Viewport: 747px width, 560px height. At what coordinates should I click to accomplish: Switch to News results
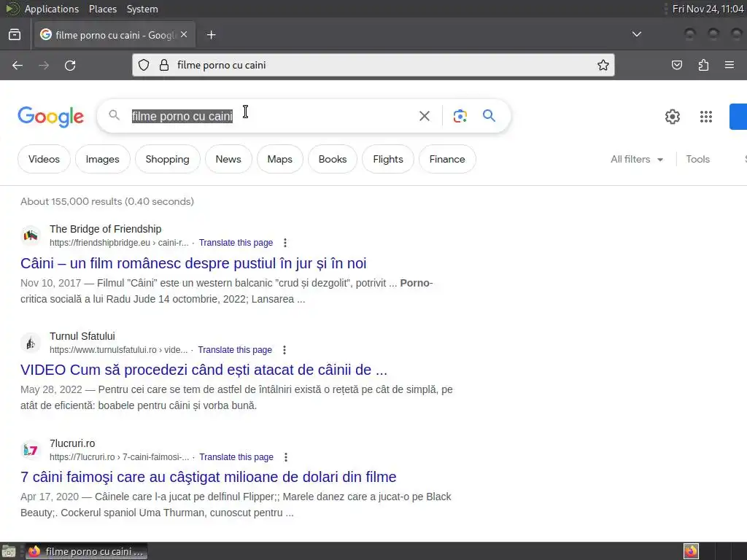point(228,159)
